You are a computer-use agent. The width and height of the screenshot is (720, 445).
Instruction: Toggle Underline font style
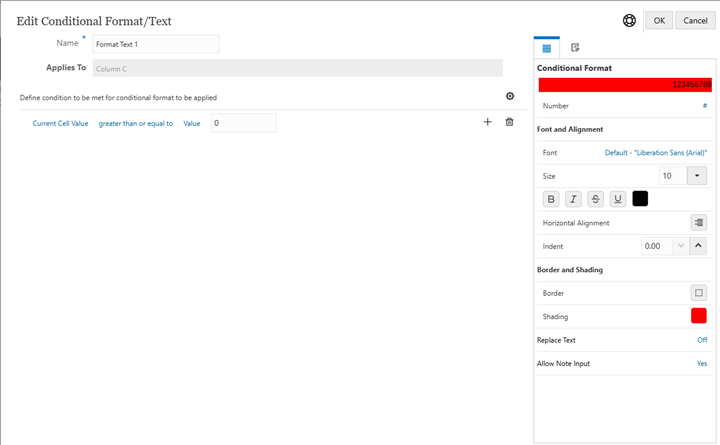coord(618,199)
